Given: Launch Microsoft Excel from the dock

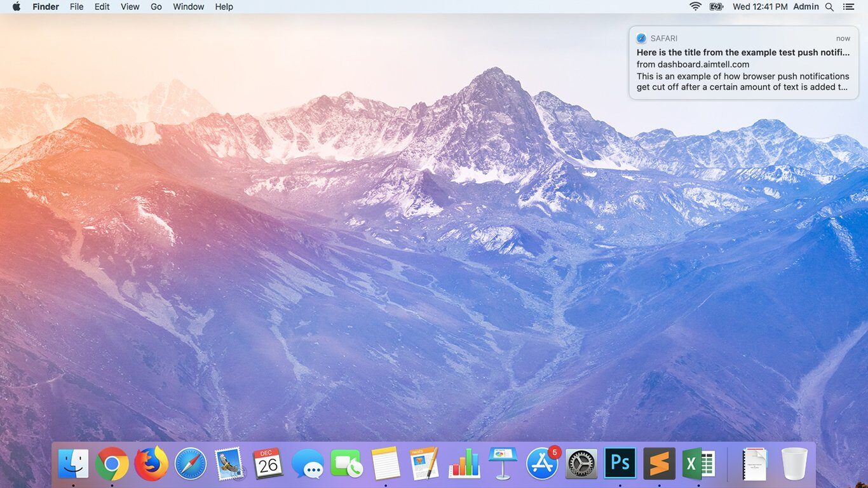Looking at the screenshot, I should coord(698,464).
